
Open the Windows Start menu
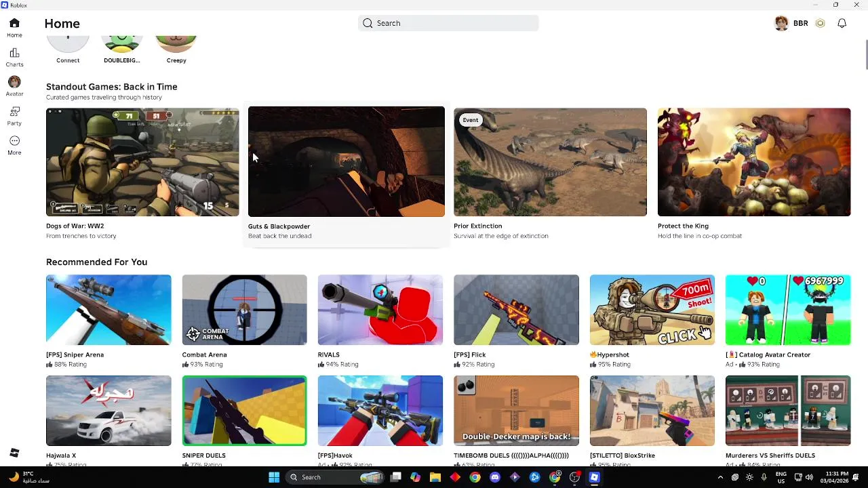coord(274,477)
